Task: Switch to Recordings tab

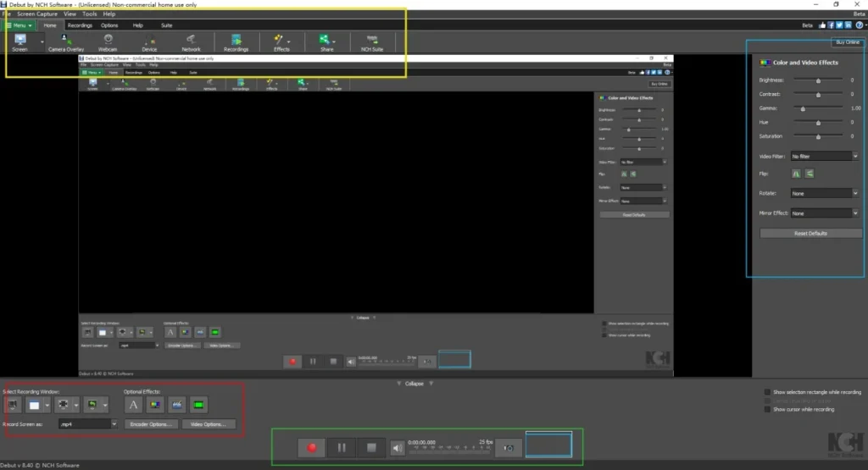Action: 80,25
